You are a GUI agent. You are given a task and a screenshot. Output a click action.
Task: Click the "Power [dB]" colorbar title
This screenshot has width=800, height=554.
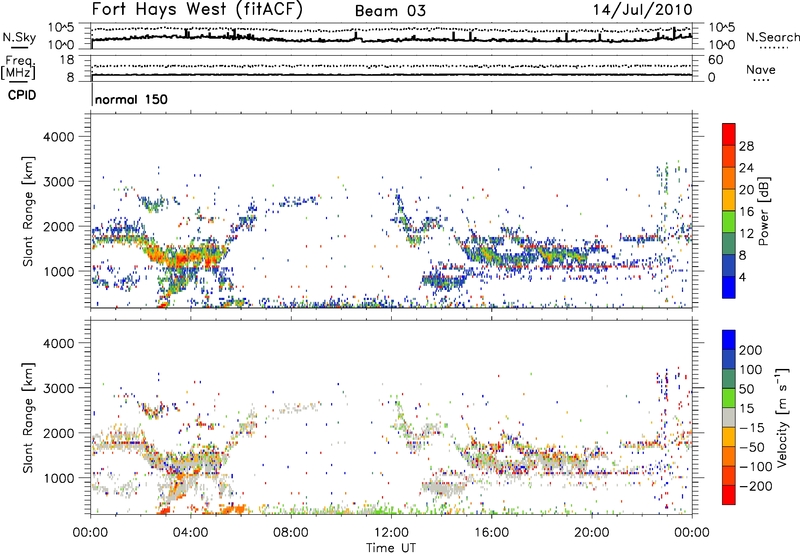pos(764,211)
